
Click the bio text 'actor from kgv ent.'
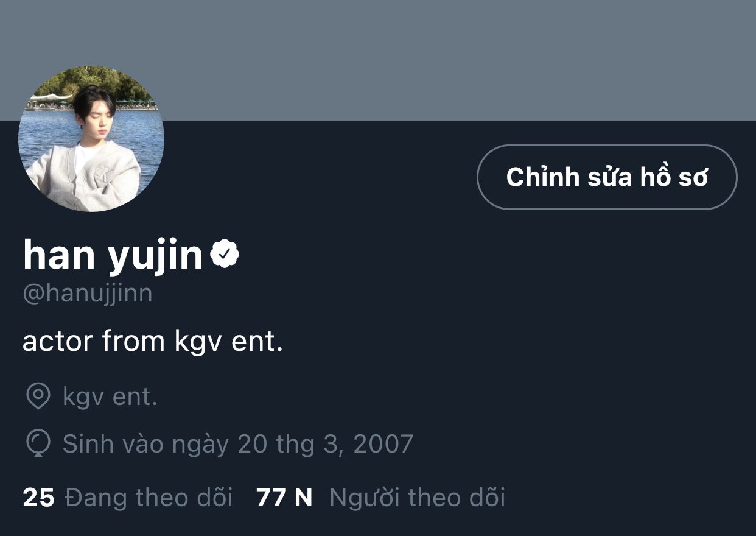(153, 342)
